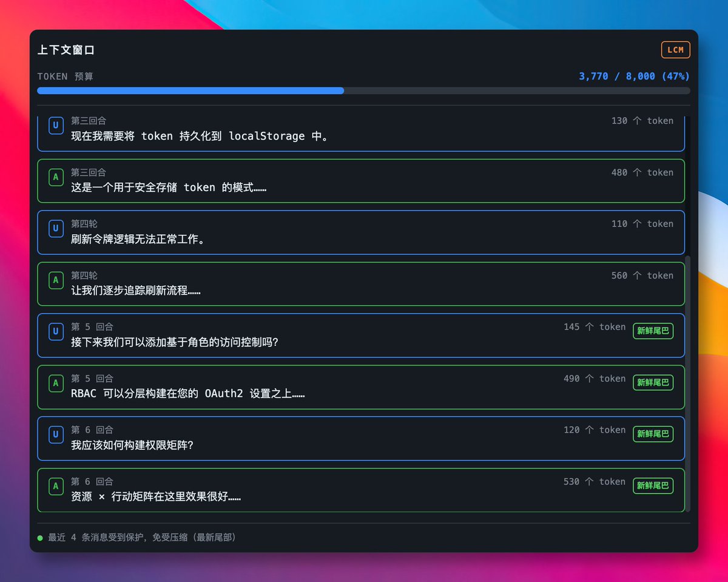Click 新鲜尾巴 badge on the 490 token message

[653, 382]
